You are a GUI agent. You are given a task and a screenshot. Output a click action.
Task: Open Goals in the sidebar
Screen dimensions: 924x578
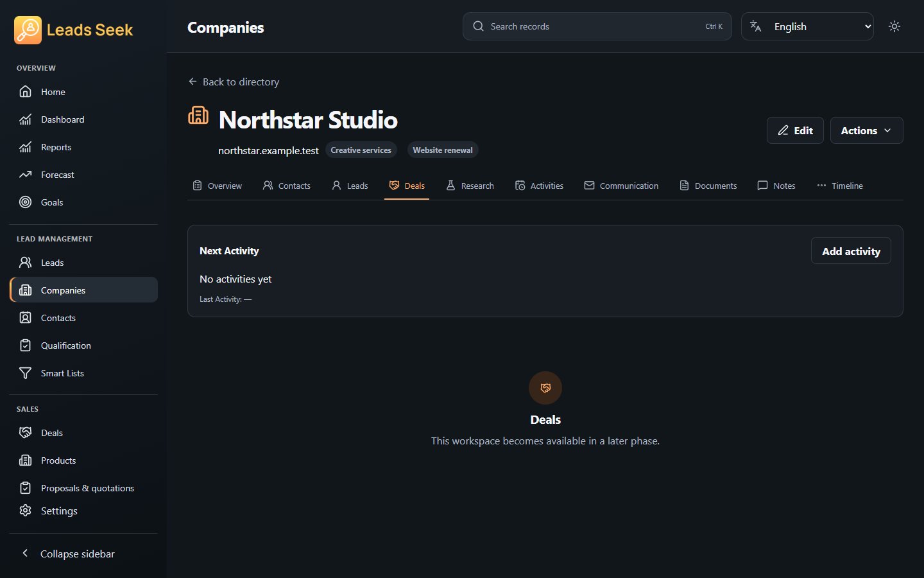point(83,202)
